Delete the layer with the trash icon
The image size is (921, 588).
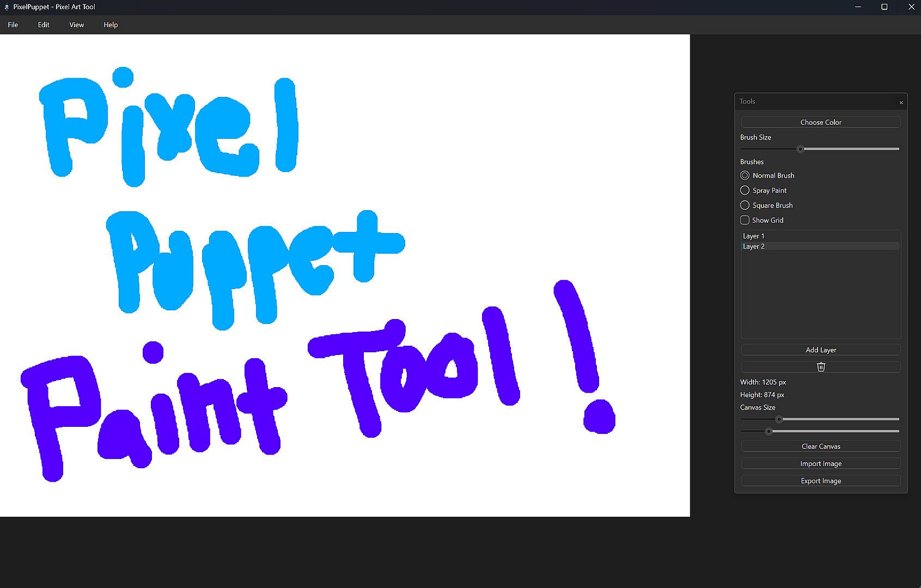point(821,367)
